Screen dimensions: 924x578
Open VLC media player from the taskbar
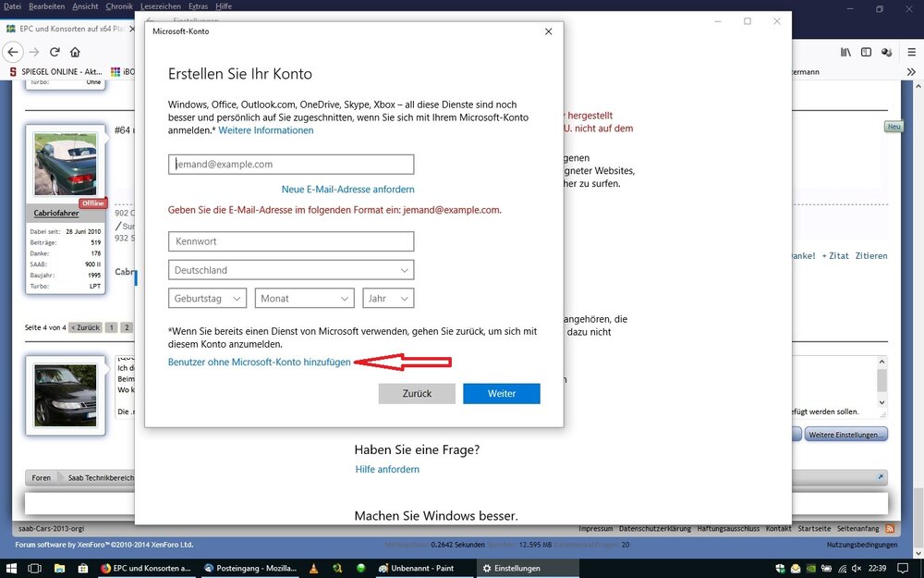click(x=313, y=569)
